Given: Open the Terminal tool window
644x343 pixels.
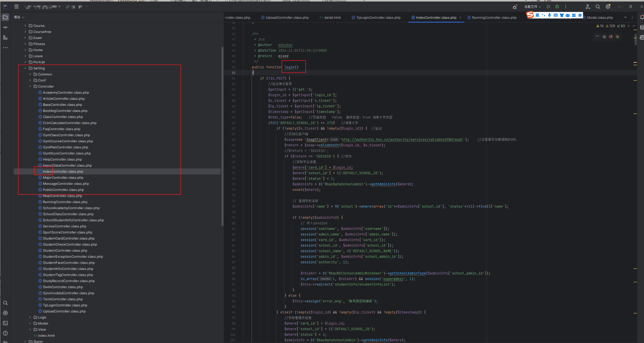Looking at the screenshot, I should pos(5,323).
